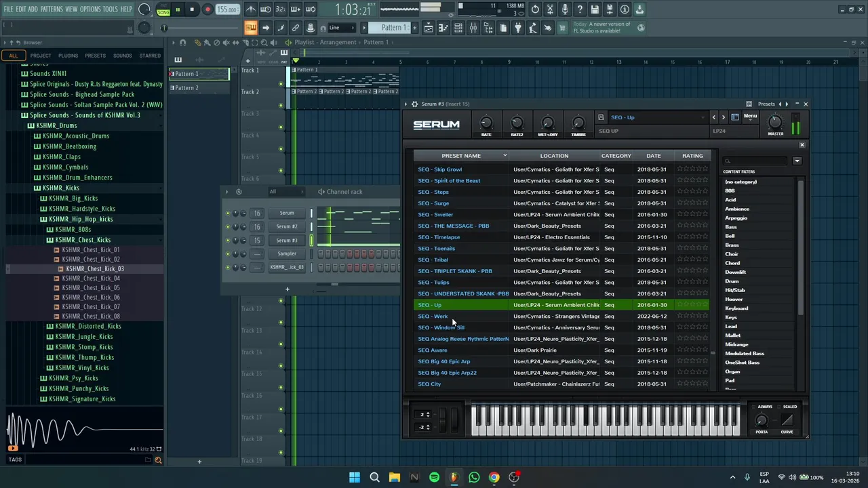Pause playback with the pause button
Image resolution: width=868 pixels, height=488 pixels.
coord(178,9)
